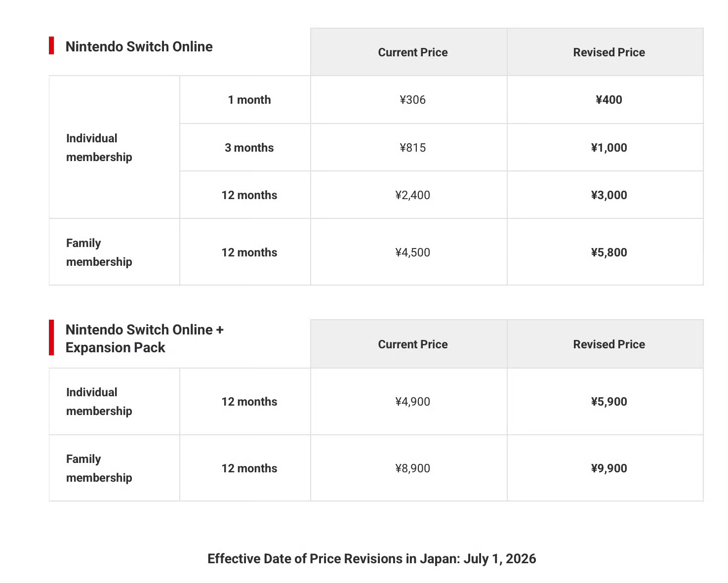
Task: Click the red marker beside Nintendo Switch Online
Action: pos(51,45)
